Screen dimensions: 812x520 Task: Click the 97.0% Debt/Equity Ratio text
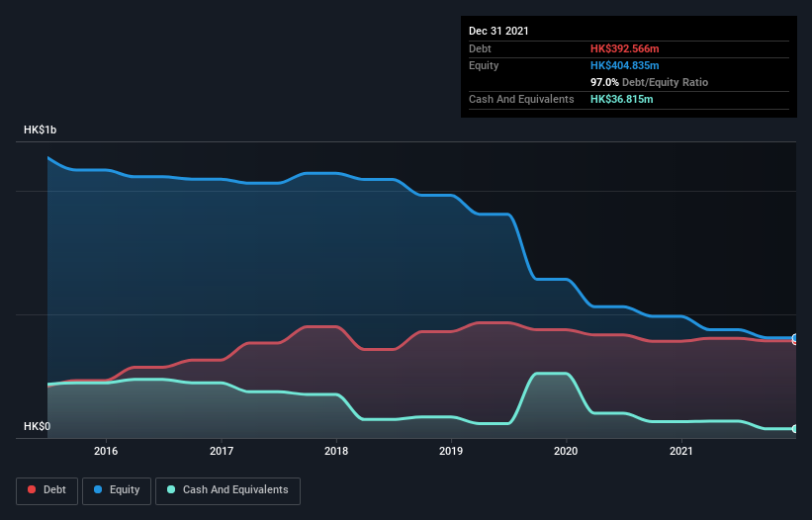pyautogui.click(x=650, y=82)
